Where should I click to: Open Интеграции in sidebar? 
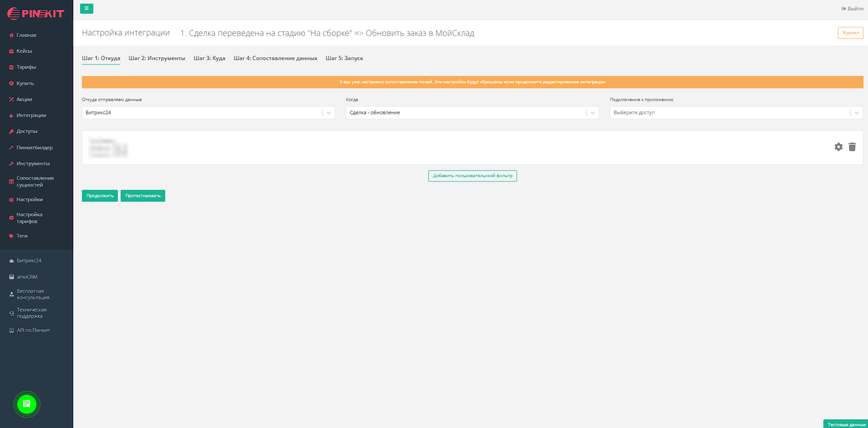tap(31, 115)
